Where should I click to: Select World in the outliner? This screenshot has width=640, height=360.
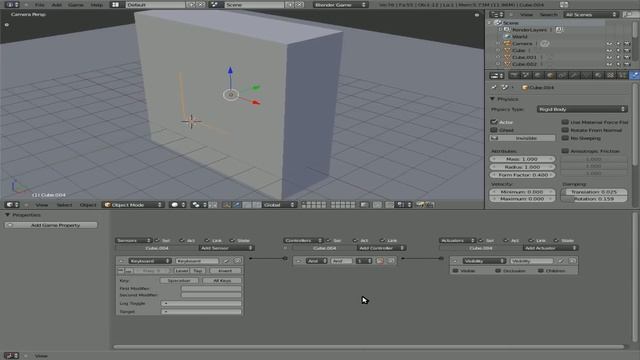click(520, 36)
